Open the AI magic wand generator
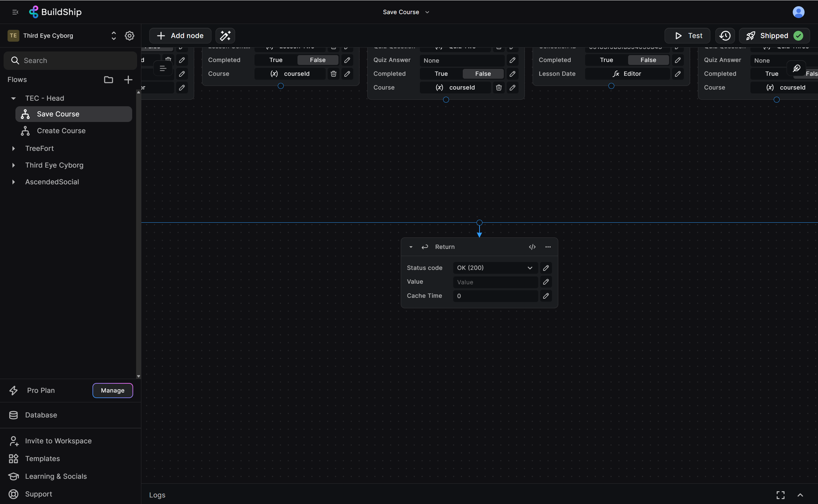The image size is (818, 504). [x=225, y=36]
